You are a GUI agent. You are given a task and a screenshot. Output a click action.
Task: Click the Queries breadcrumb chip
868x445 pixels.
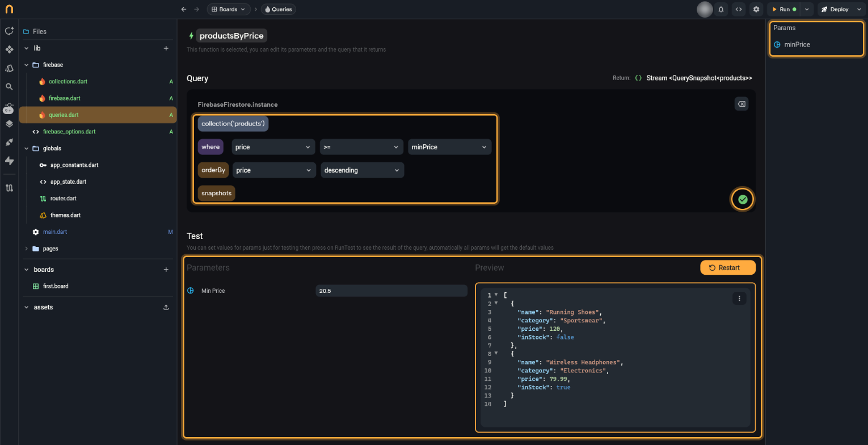click(x=279, y=9)
